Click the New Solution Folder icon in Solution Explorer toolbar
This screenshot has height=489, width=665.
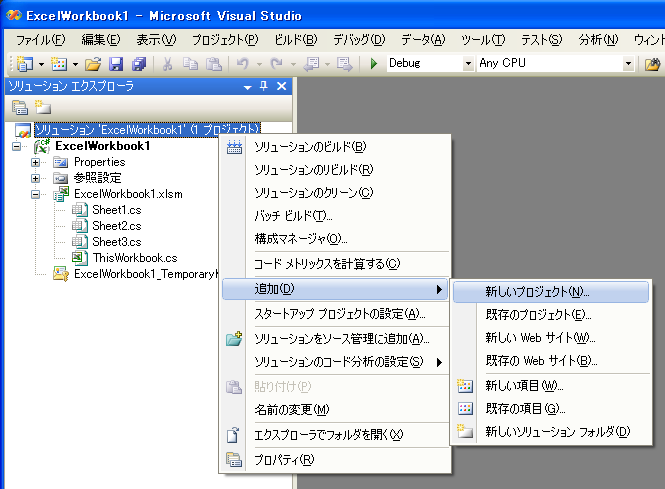pyautogui.click(x=42, y=108)
